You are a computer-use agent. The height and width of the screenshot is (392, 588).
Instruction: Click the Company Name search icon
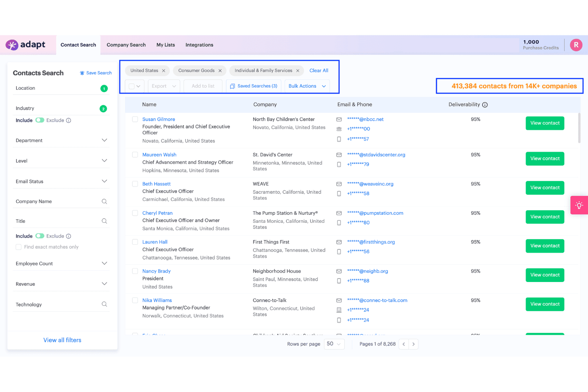pyautogui.click(x=104, y=201)
